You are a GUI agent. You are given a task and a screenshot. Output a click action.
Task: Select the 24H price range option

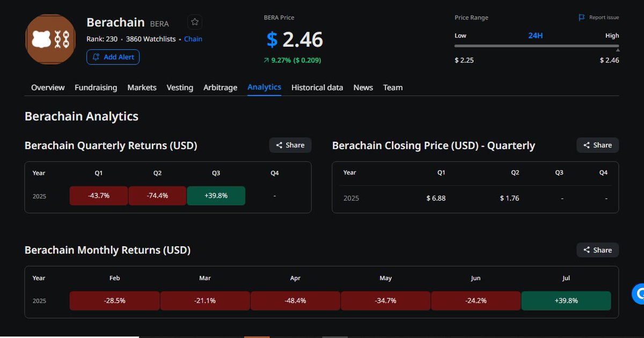[536, 35]
